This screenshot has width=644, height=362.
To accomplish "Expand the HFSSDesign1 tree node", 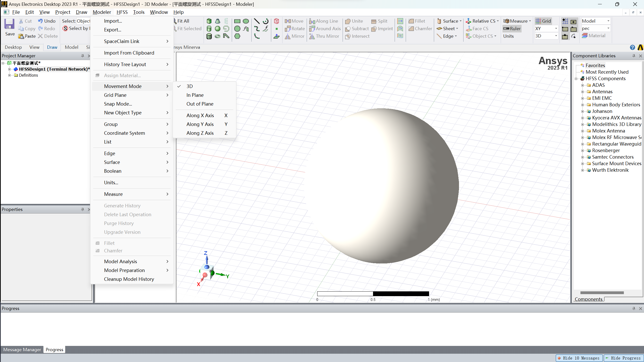I will [9, 69].
